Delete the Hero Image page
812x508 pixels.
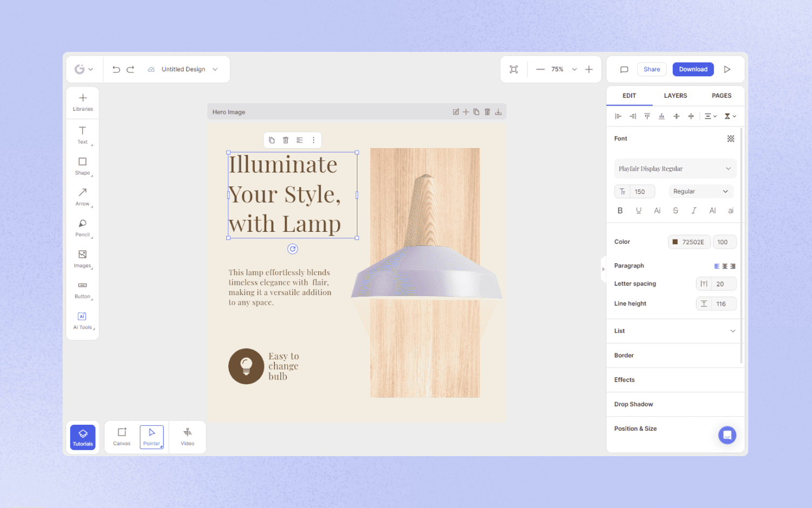click(x=487, y=112)
